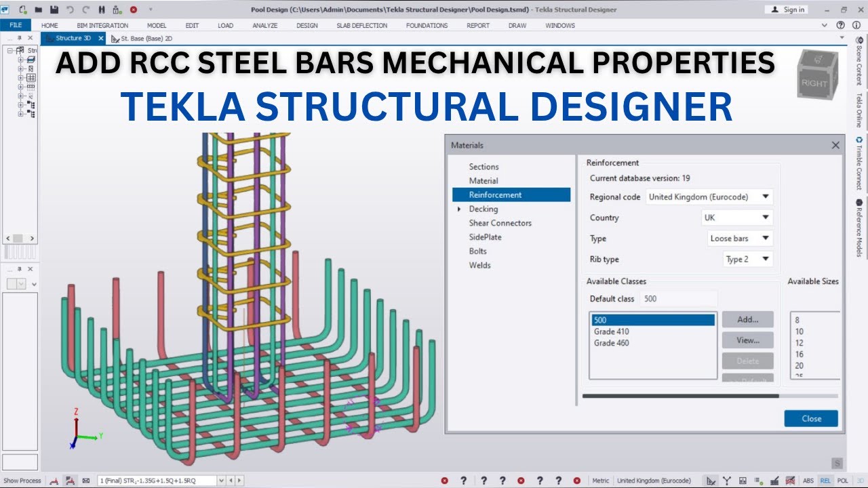Select Sections in Materials dialog

(484, 167)
